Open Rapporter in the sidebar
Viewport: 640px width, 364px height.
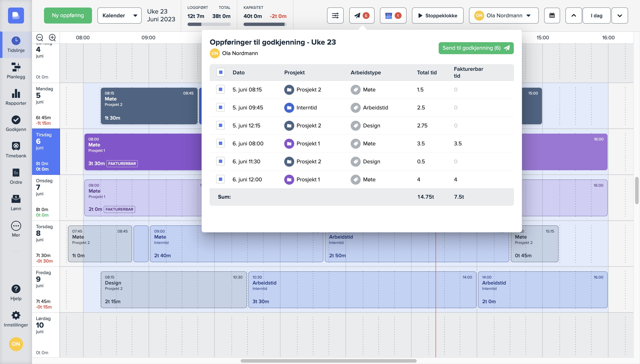point(16,97)
